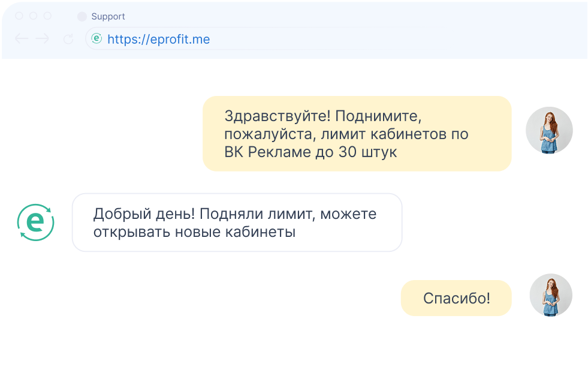The height and width of the screenshot is (367, 588).
Task: Open the user avatar beside the Спасибо! message
Action: point(551,295)
